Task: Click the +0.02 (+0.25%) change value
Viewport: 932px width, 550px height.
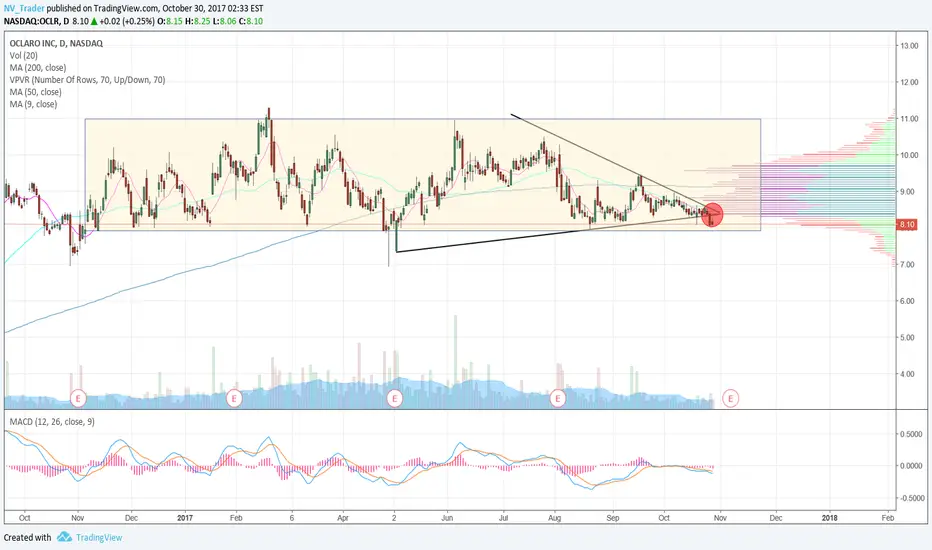Action: (x=127, y=21)
